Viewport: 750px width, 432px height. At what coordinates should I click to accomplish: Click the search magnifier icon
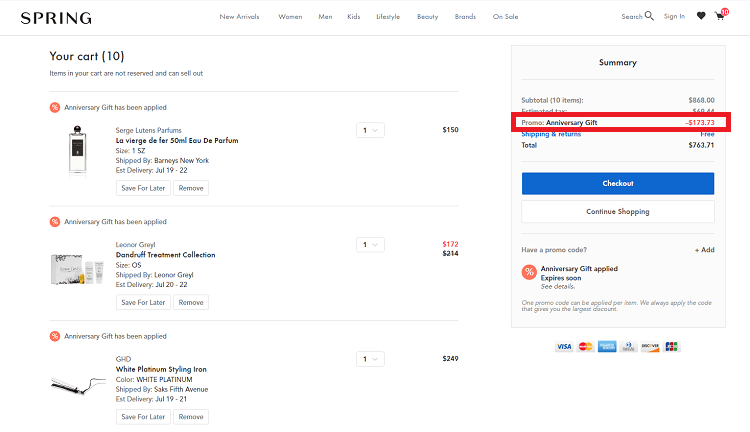649,16
